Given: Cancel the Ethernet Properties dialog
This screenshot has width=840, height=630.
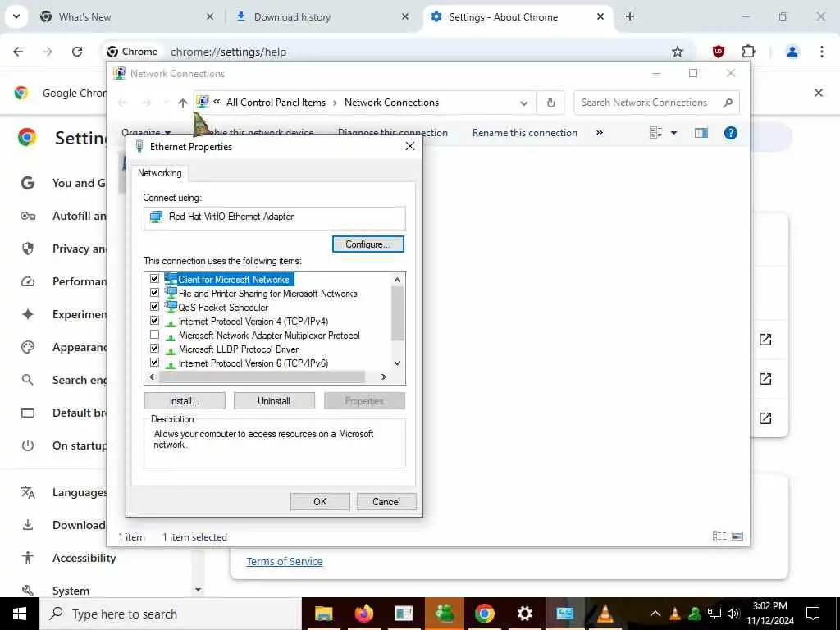Looking at the screenshot, I should click(386, 501).
